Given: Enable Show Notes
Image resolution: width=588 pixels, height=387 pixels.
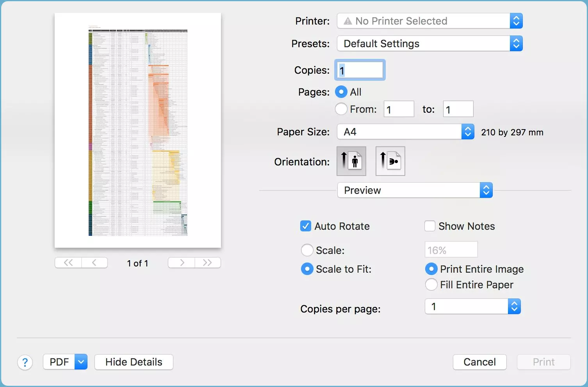Looking at the screenshot, I should 429,226.
